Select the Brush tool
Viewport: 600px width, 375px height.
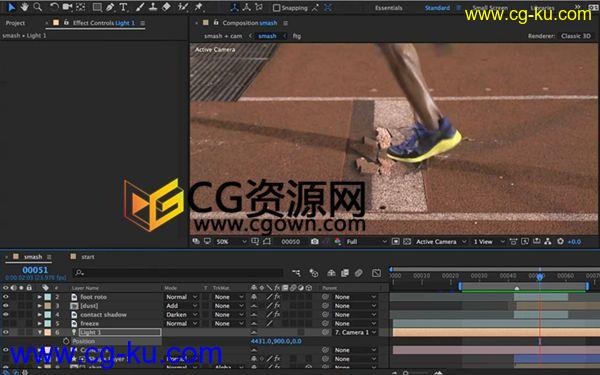pos(140,7)
